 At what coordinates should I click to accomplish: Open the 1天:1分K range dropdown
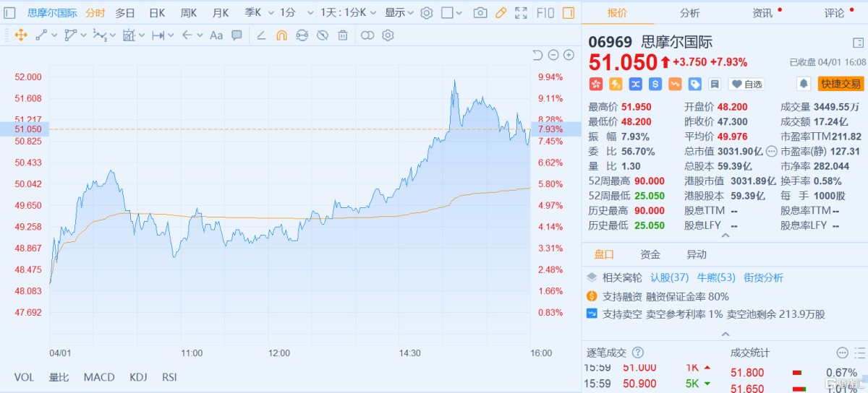[x=348, y=12]
